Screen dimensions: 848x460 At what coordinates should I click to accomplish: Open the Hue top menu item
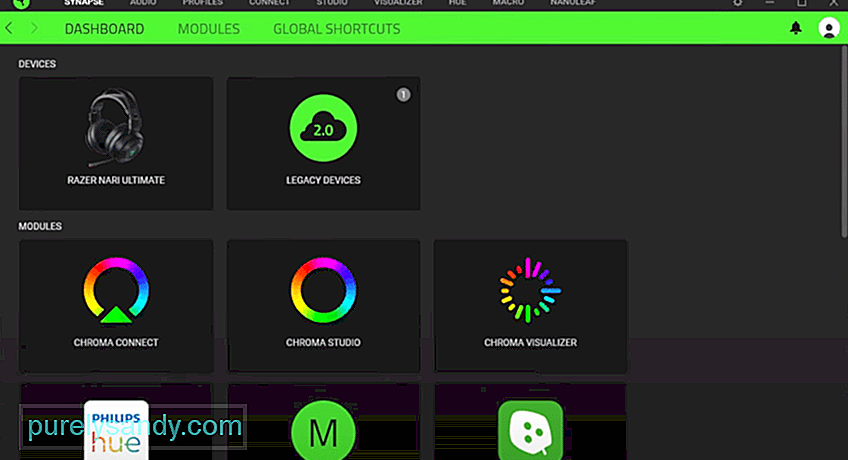tap(458, 3)
